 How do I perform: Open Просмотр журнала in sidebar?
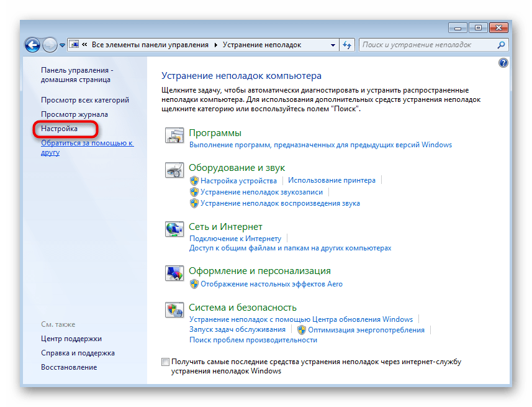(74, 114)
